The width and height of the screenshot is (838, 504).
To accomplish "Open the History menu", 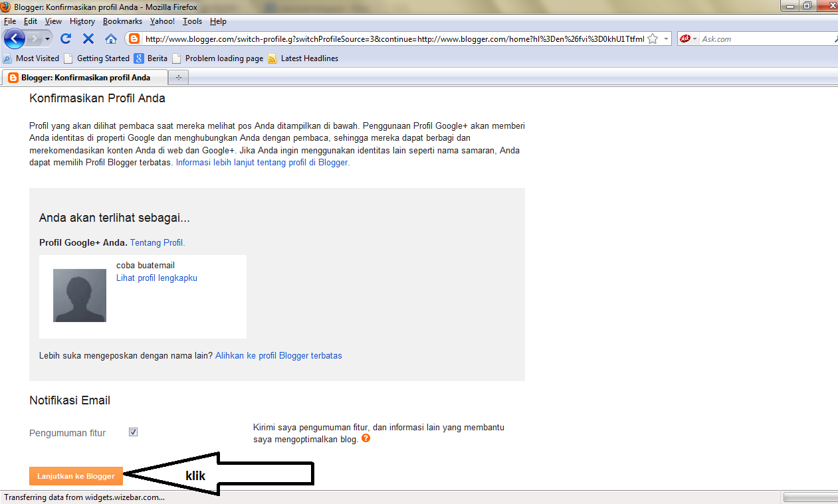I will pos(82,21).
